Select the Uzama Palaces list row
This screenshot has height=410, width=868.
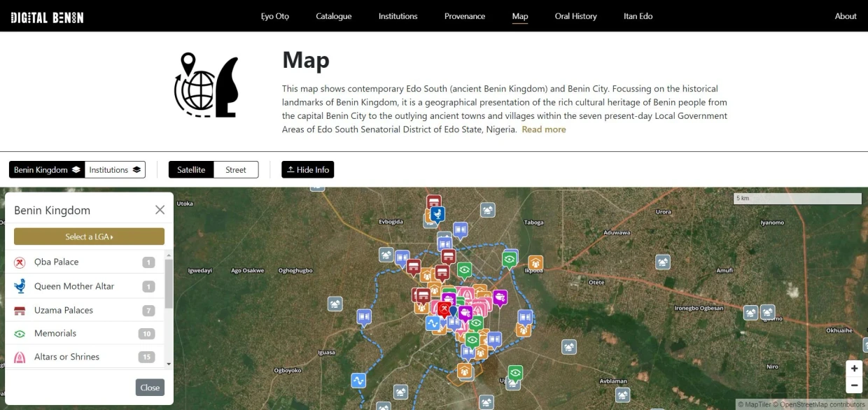click(x=84, y=310)
